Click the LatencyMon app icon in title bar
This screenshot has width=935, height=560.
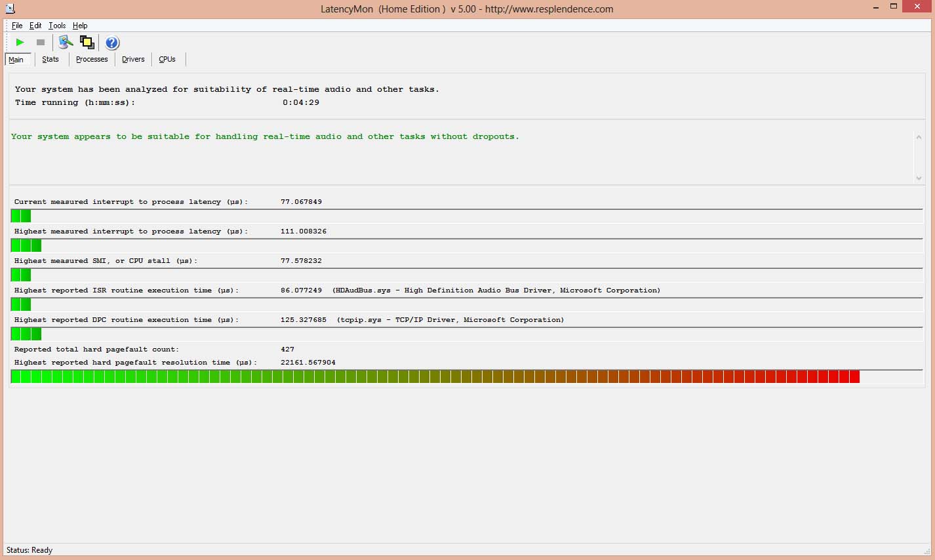click(10, 9)
